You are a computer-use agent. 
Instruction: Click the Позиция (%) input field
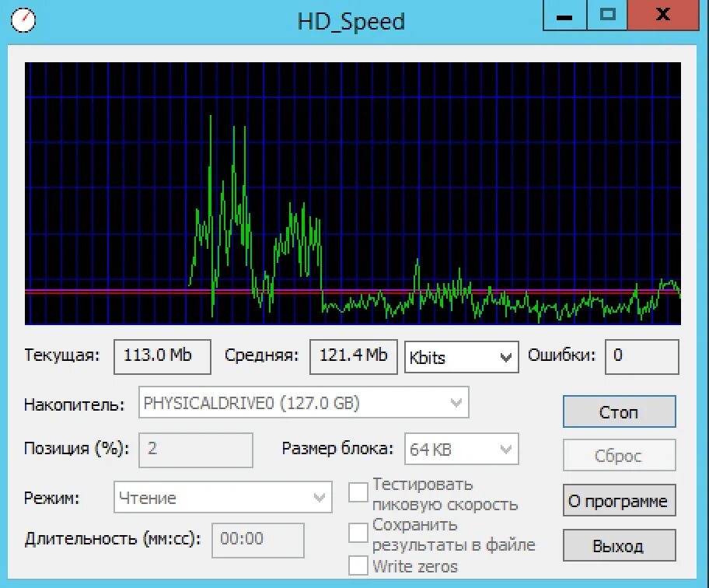[195, 450]
